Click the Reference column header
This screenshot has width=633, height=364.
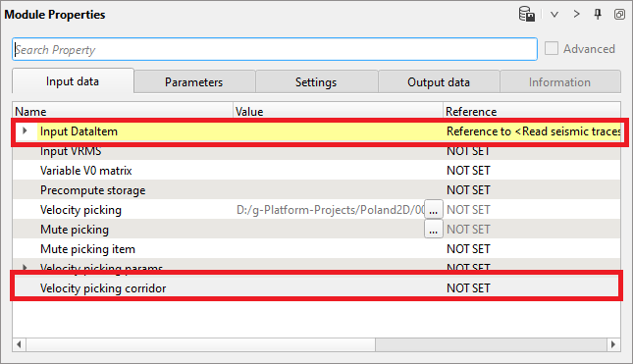coord(532,111)
